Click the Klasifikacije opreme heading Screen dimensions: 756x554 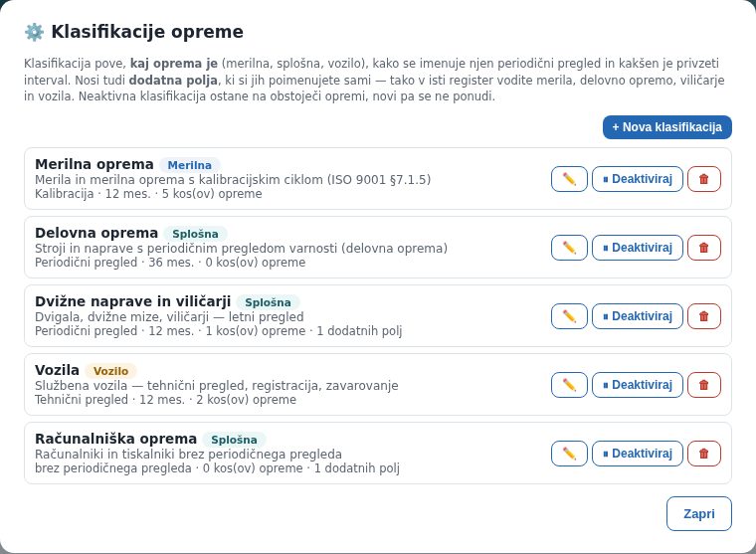point(147,32)
